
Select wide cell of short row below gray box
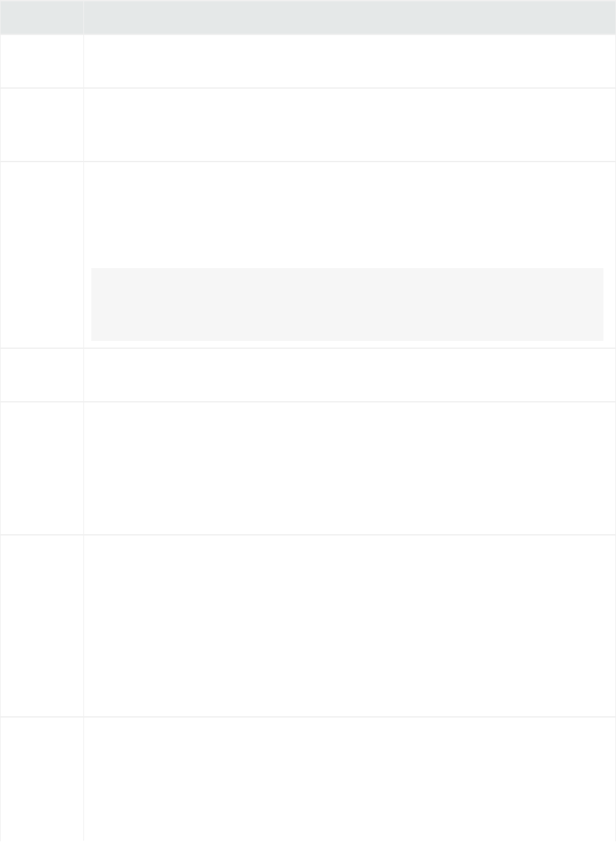[349, 375]
